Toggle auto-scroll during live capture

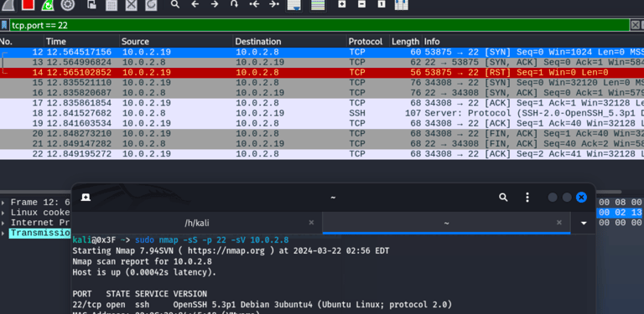click(294, 4)
